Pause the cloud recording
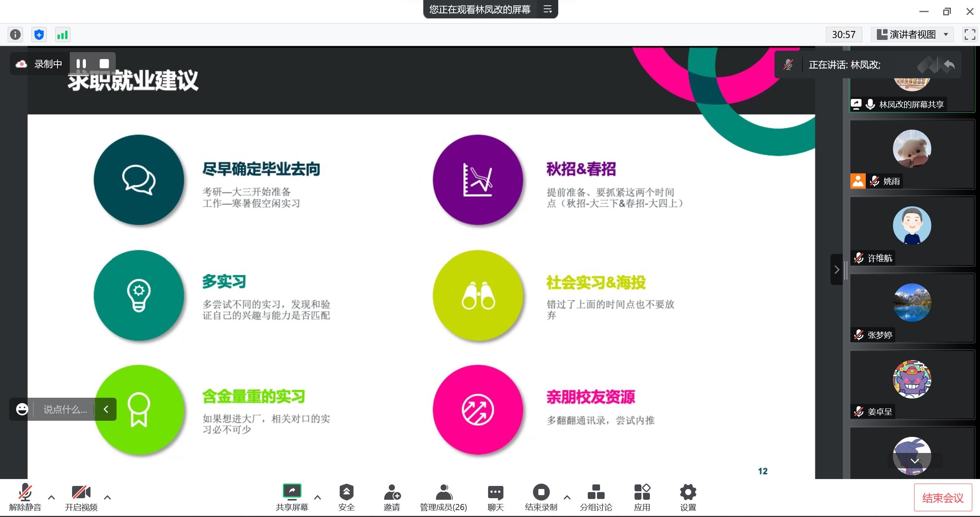The height and width of the screenshot is (517, 980). 81,64
